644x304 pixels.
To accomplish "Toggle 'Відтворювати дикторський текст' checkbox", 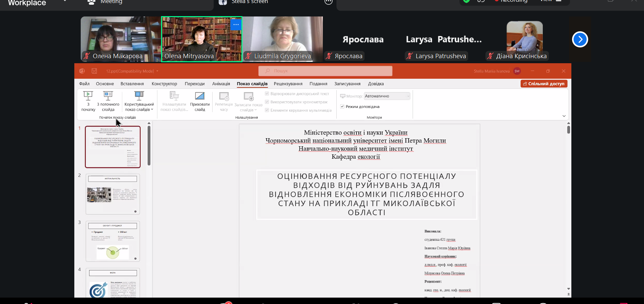I will point(267,94).
